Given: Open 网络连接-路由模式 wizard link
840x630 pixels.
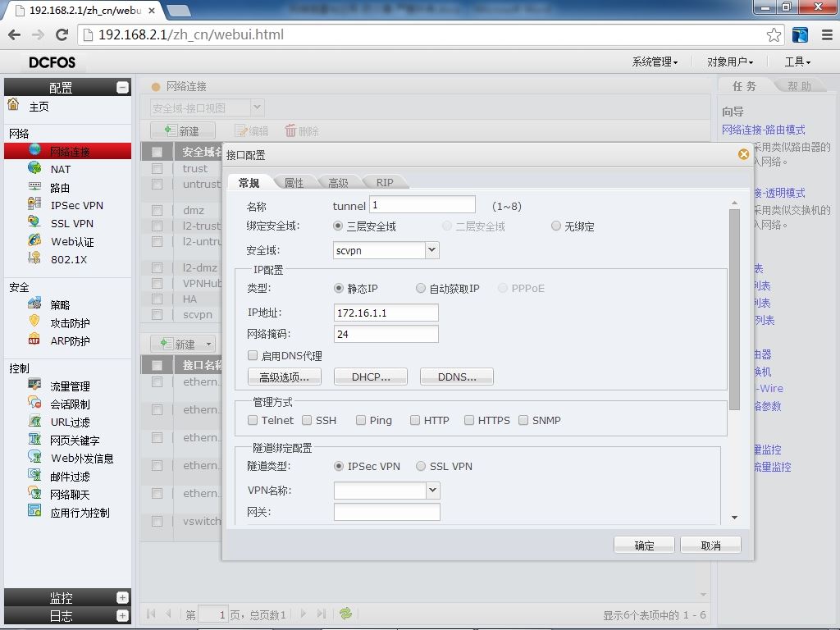Looking at the screenshot, I should point(764,130).
